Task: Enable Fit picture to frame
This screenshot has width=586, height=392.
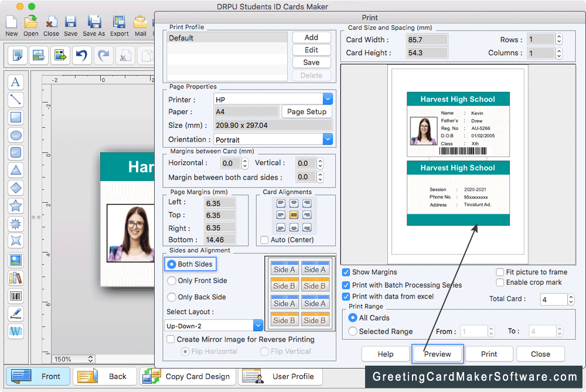Action: point(500,272)
